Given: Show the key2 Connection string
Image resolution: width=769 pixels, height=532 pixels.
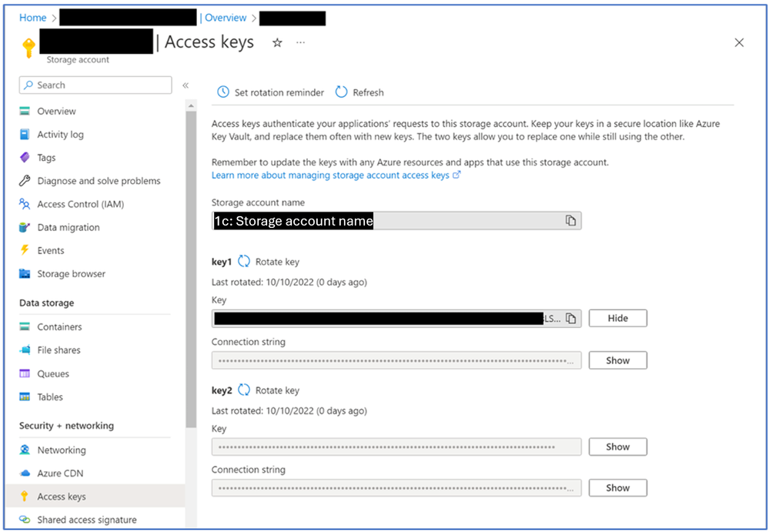Looking at the screenshot, I should 617,488.
